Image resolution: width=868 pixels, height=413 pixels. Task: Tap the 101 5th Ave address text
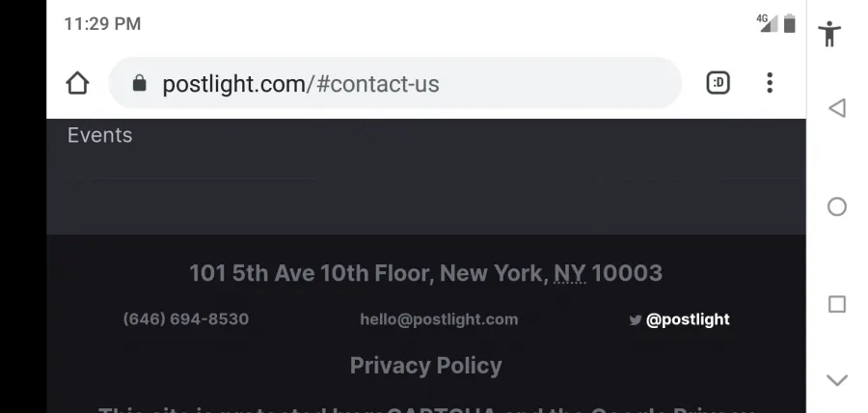pyautogui.click(x=425, y=273)
